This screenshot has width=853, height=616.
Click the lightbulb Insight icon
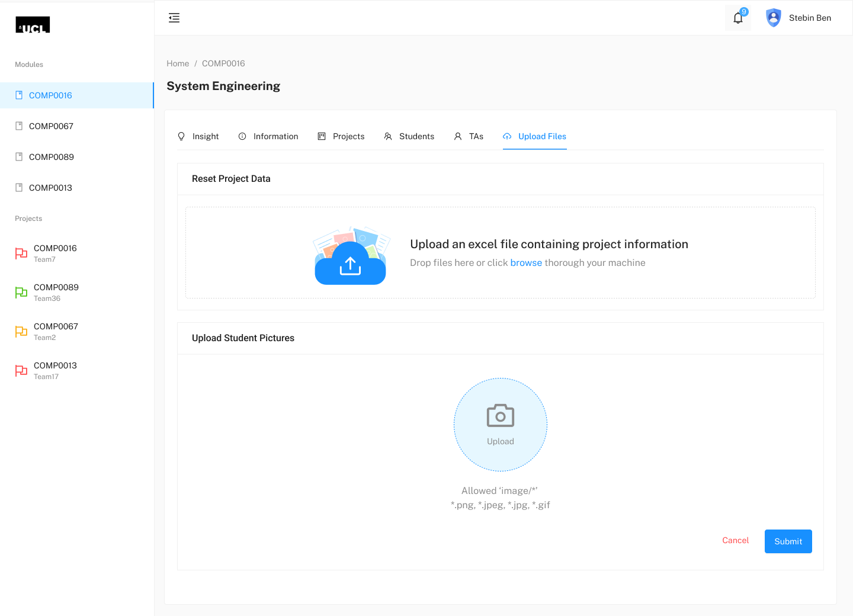[x=181, y=136]
